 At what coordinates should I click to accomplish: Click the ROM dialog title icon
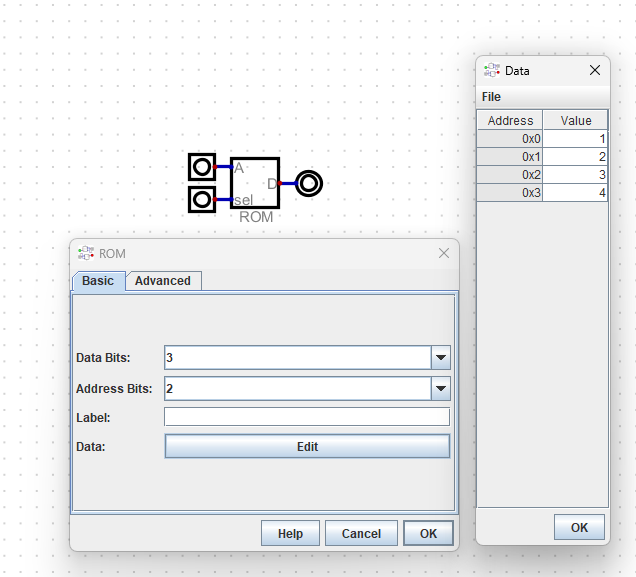tap(86, 254)
